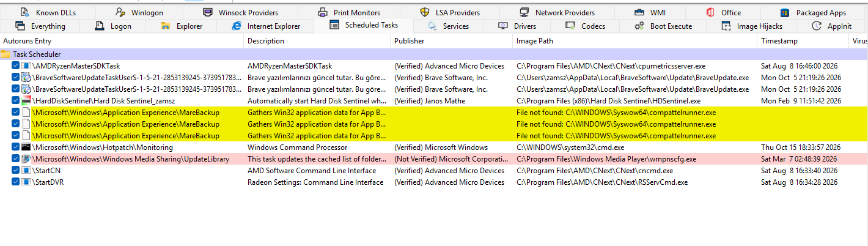Select the Windows Media Sharing\UpdateLibrary entry name
Image resolution: width=868 pixels, height=246 pixels.
click(130, 159)
